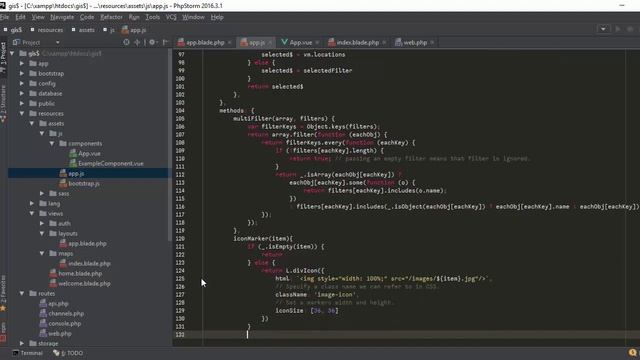
Task: Close the app.blade.php tab
Action: [229, 42]
